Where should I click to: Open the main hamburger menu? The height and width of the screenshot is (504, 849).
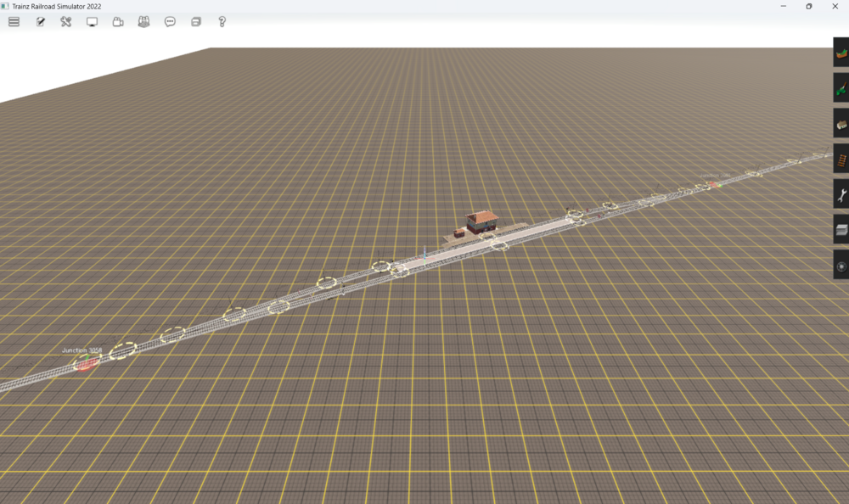coord(14,22)
